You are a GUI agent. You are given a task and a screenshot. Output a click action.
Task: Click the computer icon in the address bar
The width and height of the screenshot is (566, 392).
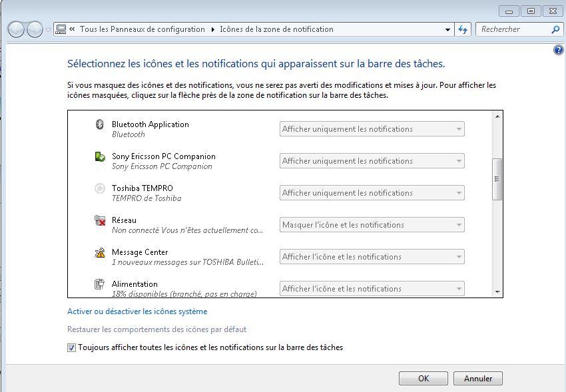(x=61, y=29)
